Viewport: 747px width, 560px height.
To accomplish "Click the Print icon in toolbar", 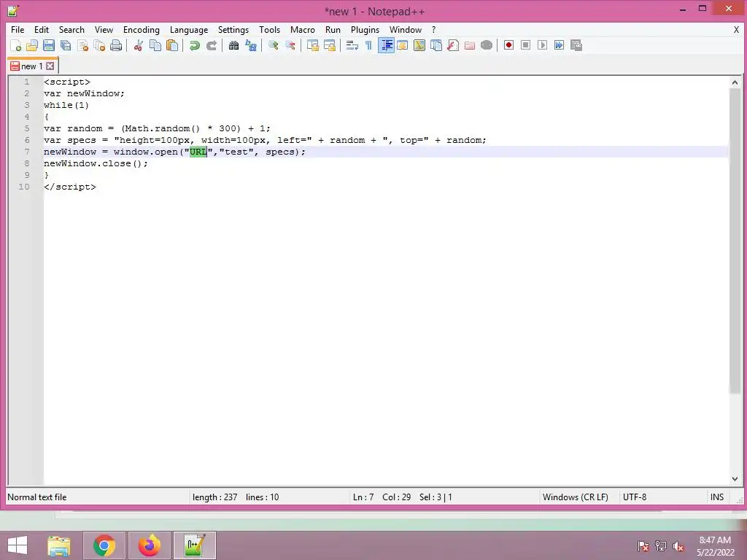I will (116, 45).
